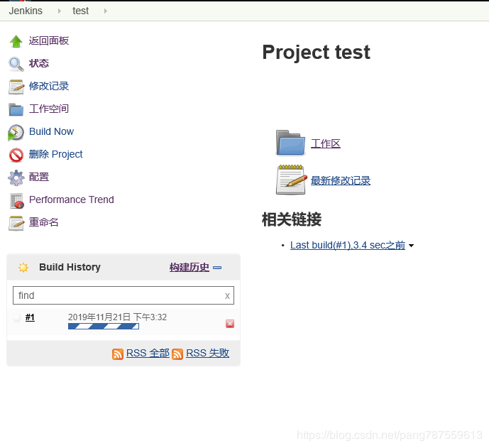489x448 pixels.
Task: Click the Build History panel title
Action: click(70, 267)
